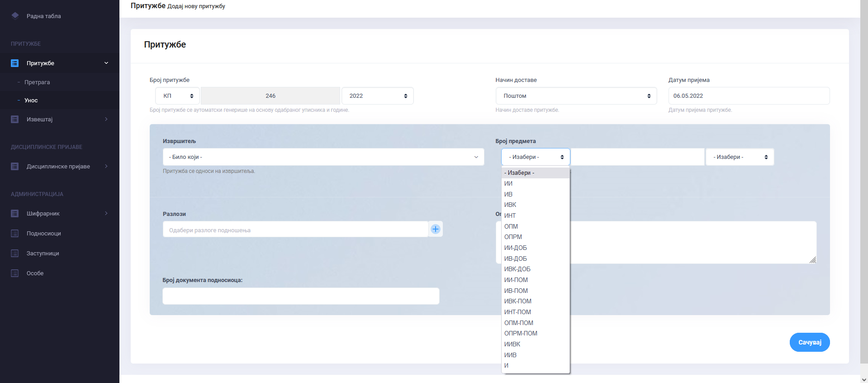Click the Притужбе sidebar list icon
This screenshot has width=868, height=383.
(x=15, y=63)
